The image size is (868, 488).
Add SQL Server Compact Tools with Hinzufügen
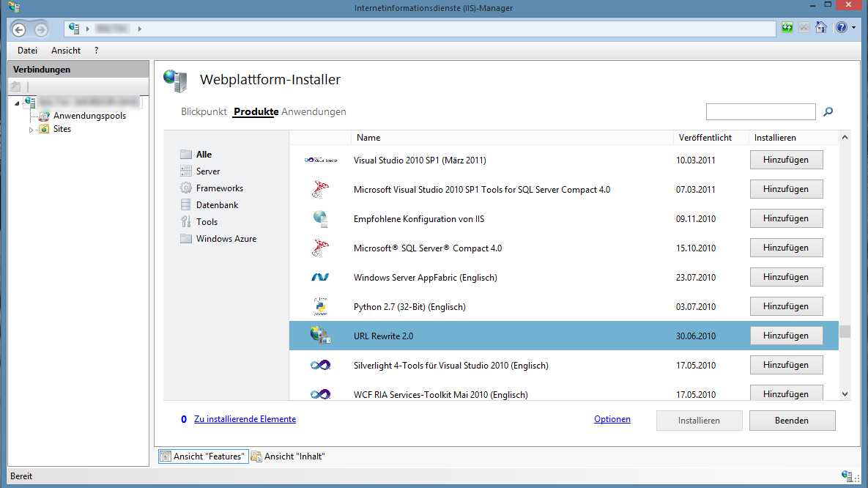click(x=786, y=189)
